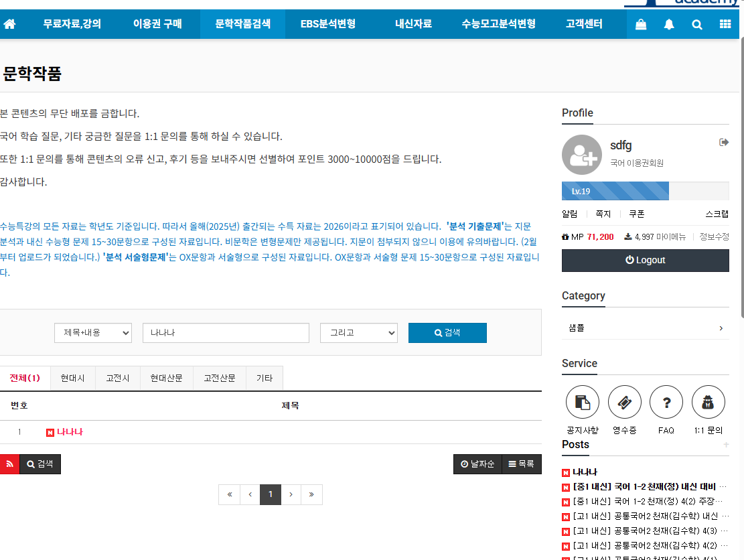This screenshot has width=744, height=560.
Task: Switch to the 현대시 tab
Action: 72,378
